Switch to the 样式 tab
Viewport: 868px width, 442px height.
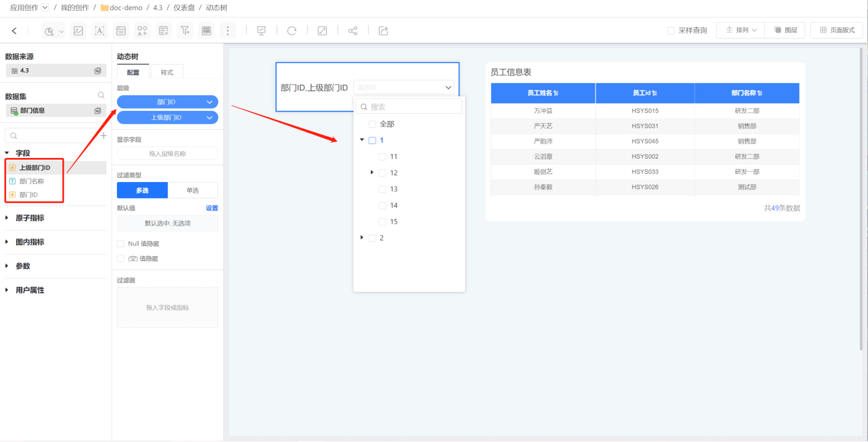[x=167, y=72]
